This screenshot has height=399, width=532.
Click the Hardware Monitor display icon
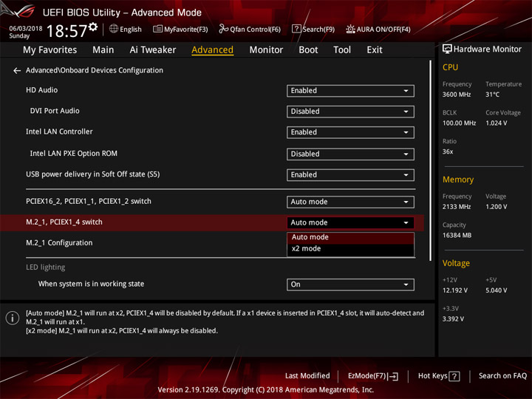pyautogui.click(x=447, y=50)
